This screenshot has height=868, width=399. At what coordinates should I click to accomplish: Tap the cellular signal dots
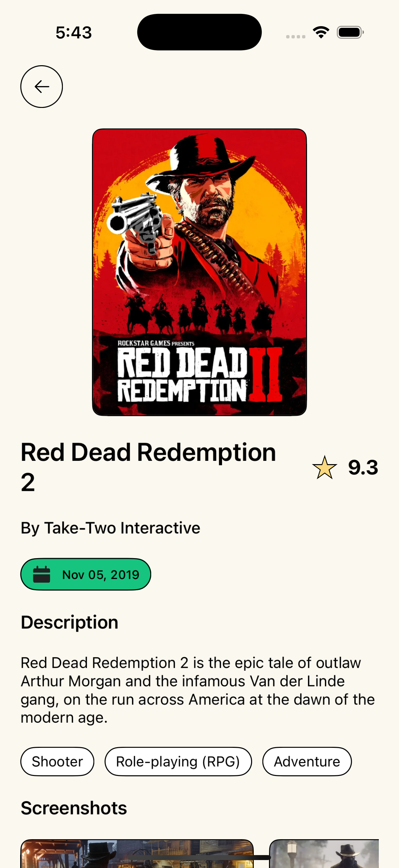pyautogui.click(x=296, y=36)
